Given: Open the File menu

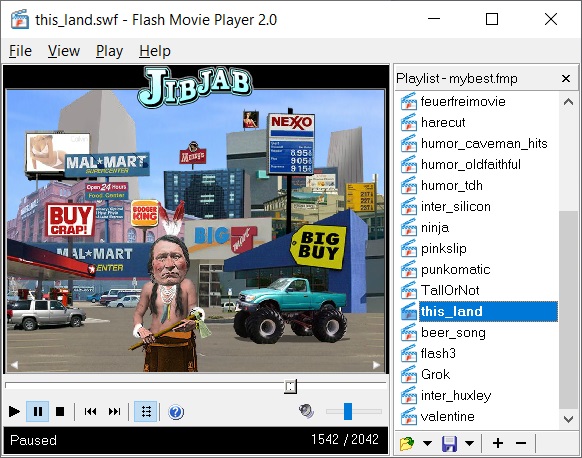Looking at the screenshot, I should 20,51.
